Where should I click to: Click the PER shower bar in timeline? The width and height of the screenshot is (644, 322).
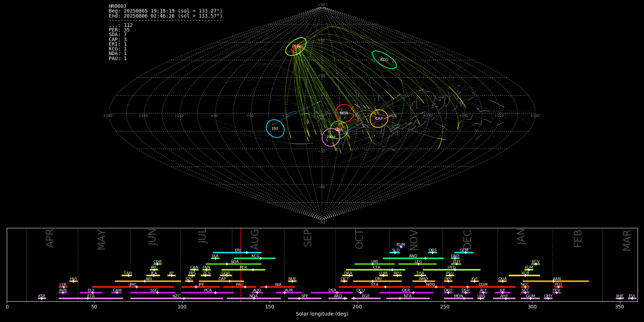pyautogui.click(x=243, y=270)
